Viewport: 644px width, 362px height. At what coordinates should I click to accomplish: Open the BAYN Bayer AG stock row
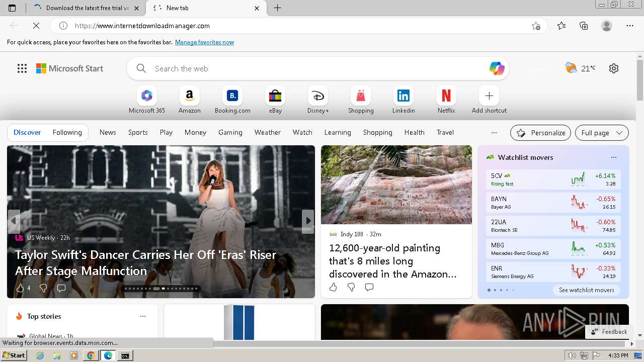(553, 203)
